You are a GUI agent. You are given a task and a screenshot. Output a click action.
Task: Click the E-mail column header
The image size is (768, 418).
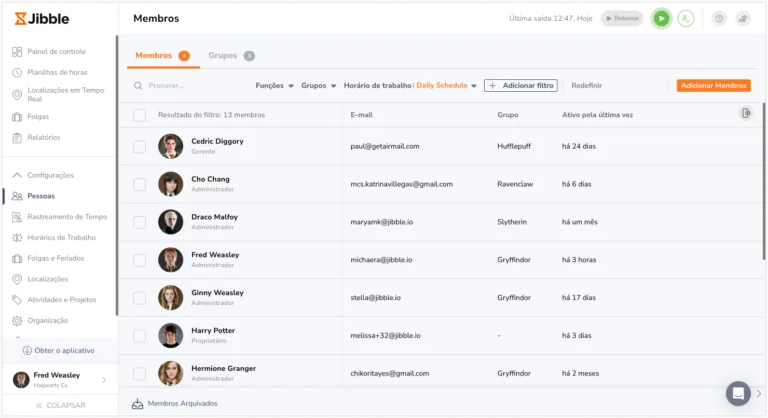[361, 115]
